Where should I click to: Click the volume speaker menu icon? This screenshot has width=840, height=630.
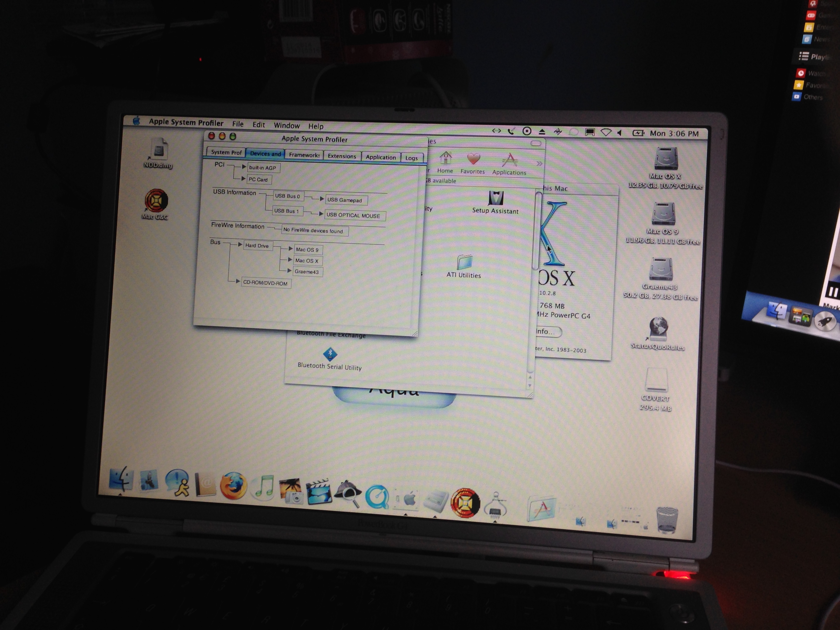click(x=620, y=133)
